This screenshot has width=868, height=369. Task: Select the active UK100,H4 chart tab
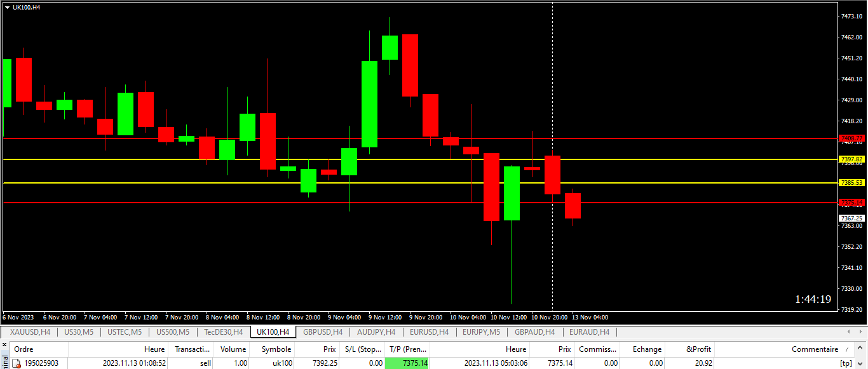(x=273, y=332)
